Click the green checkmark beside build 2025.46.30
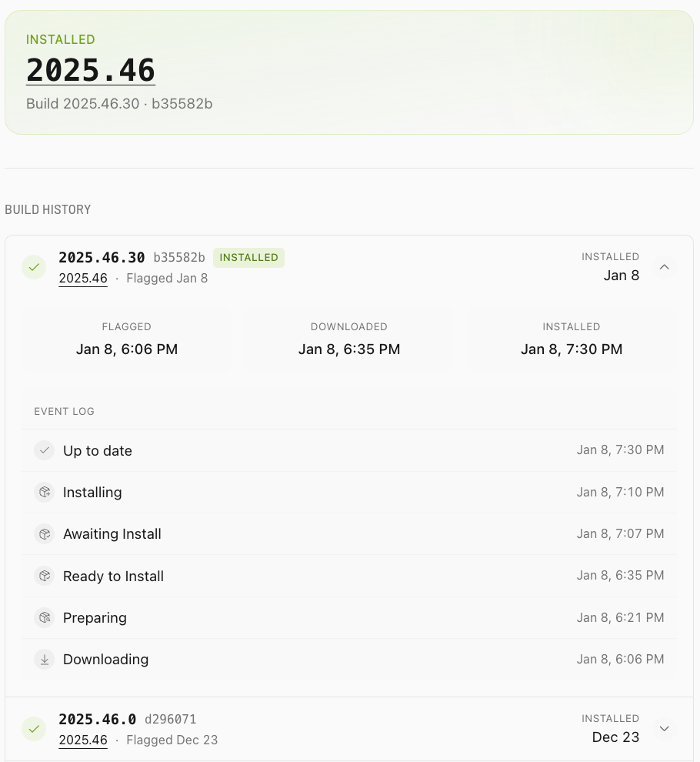The image size is (700, 762). (x=34, y=267)
